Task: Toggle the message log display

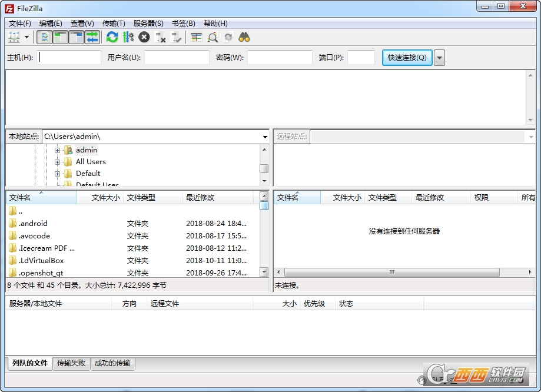Action: [45, 37]
